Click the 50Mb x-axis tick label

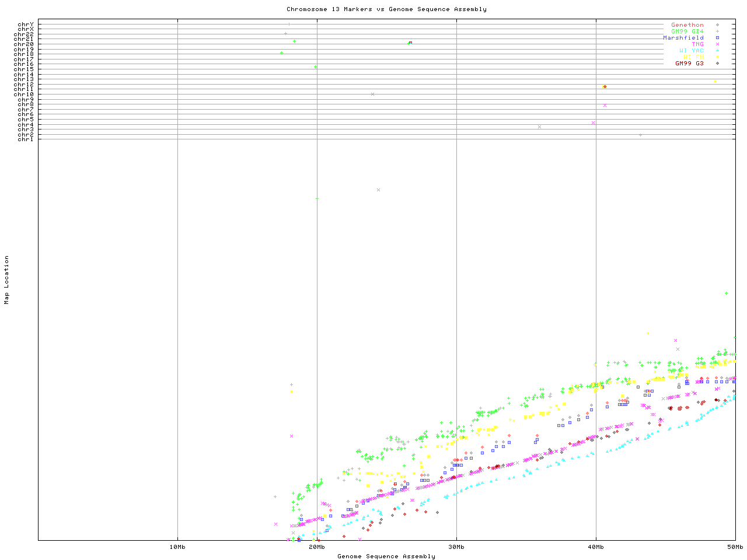pos(735,547)
